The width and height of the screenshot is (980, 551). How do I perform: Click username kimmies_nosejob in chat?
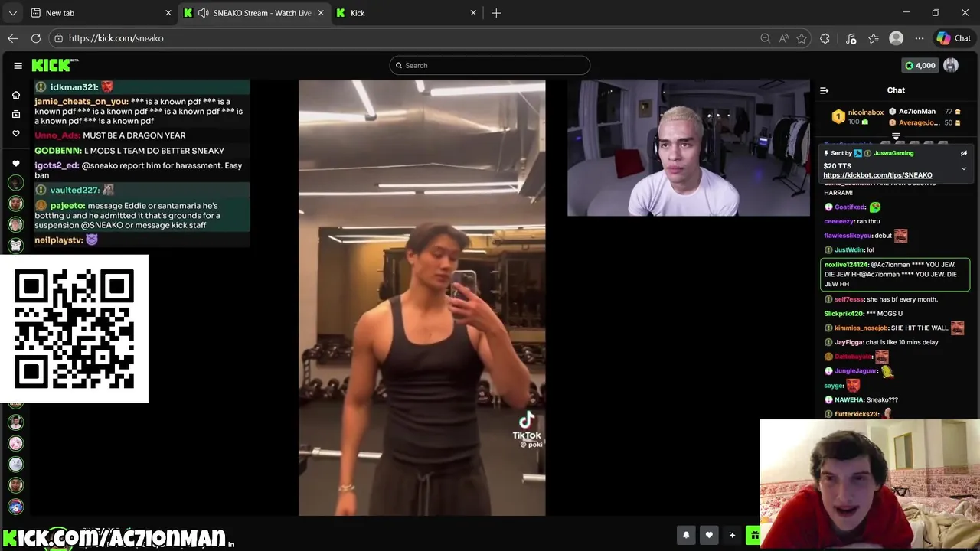861,328
